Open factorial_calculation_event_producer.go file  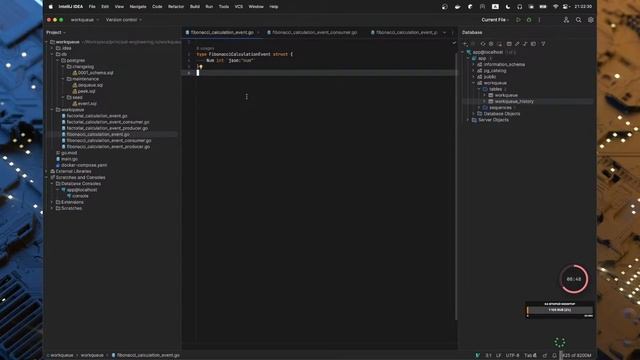[x=104, y=128]
